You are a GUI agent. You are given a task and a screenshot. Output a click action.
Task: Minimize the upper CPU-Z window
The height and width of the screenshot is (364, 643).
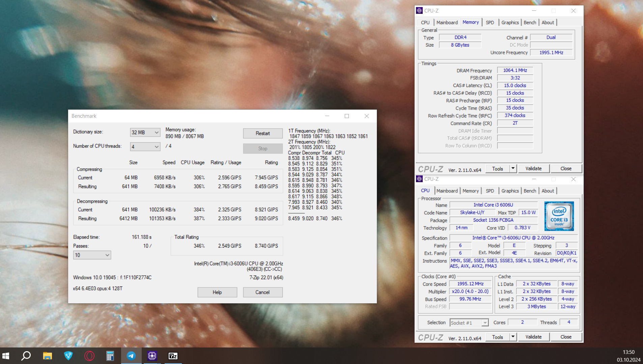(x=534, y=11)
